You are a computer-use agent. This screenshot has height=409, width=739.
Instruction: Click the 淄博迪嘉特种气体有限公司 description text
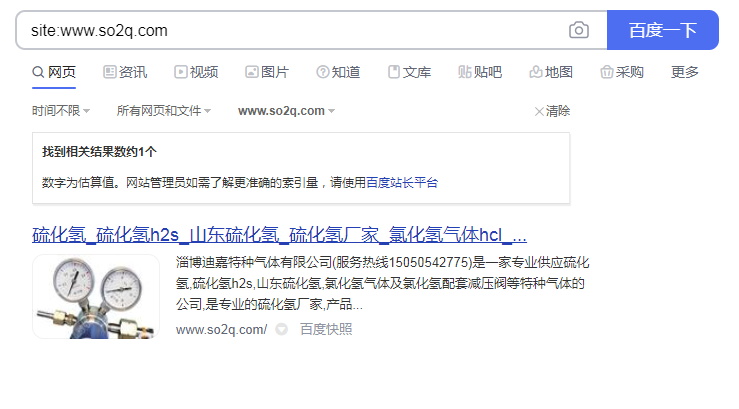tap(383, 283)
